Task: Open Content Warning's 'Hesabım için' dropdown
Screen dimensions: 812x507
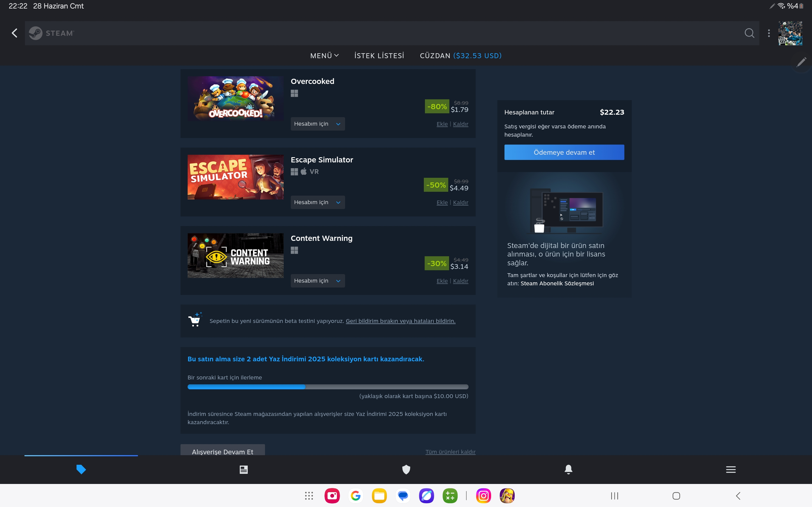Action: click(317, 281)
